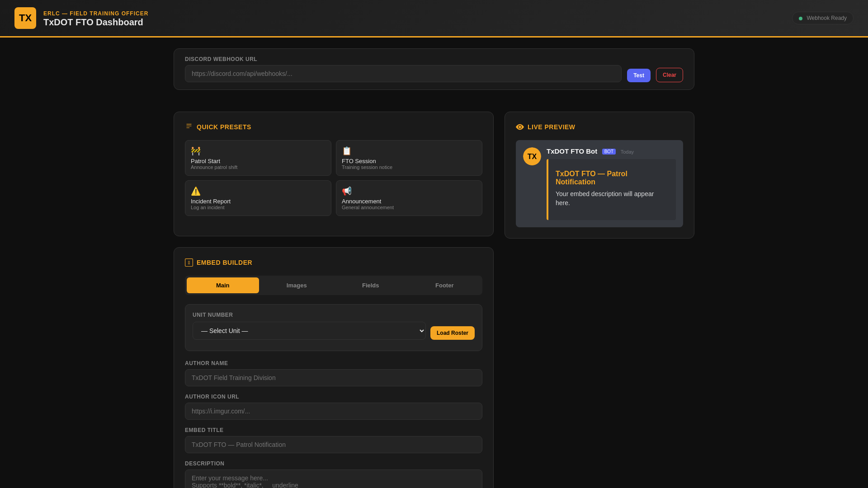Viewport: 868px width, 488px height.
Task: Switch to the Footer tab
Action: pos(444,286)
